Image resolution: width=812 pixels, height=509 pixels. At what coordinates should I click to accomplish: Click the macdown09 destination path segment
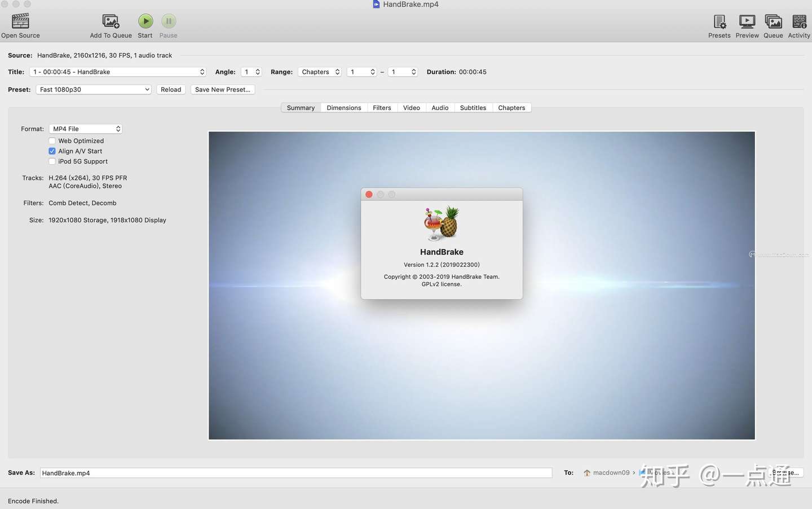pos(611,473)
